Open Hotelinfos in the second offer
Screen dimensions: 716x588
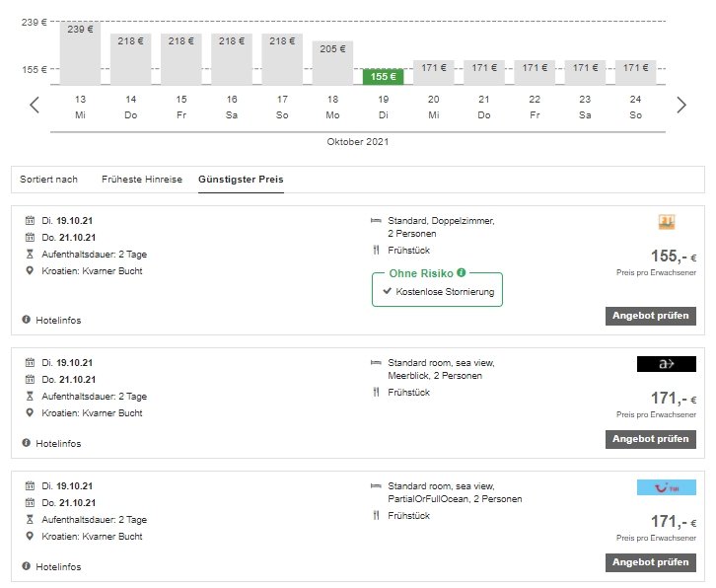pos(57,444)
